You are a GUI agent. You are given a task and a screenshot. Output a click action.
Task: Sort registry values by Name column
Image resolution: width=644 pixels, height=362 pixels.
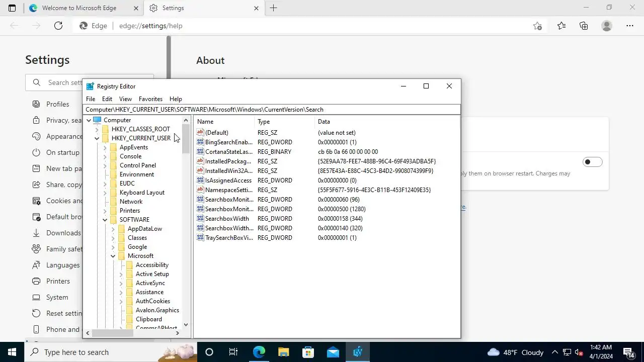tap(224, 122)
